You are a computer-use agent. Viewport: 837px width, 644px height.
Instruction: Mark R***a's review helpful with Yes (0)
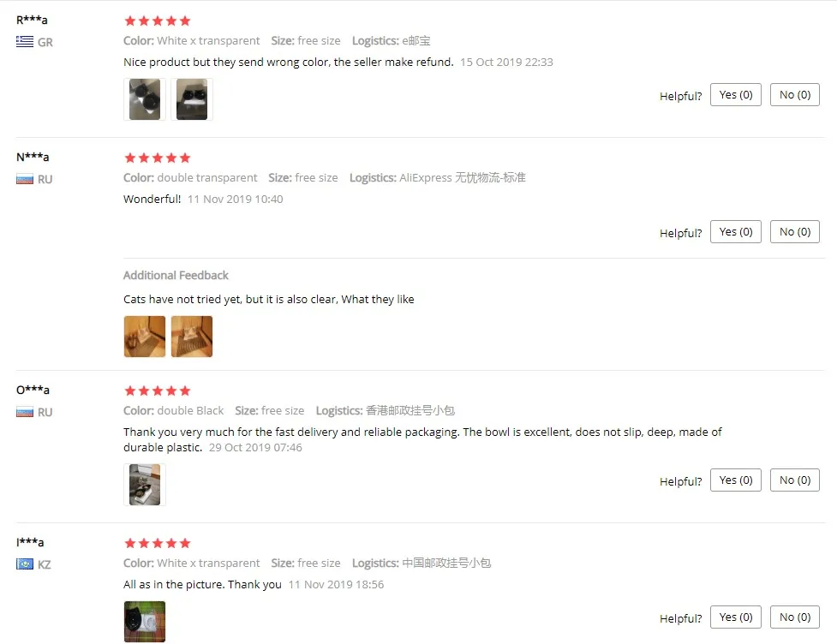[x=736, y=95]
